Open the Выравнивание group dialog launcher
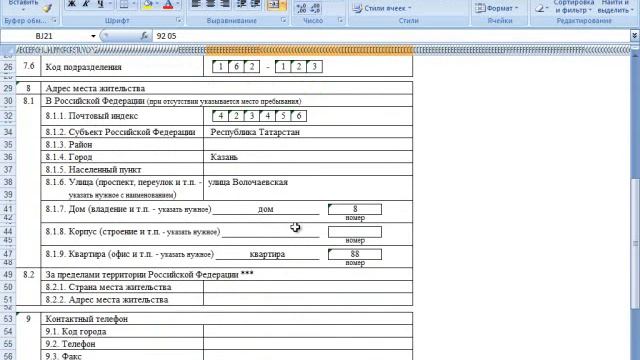 [x=283, y=20]
